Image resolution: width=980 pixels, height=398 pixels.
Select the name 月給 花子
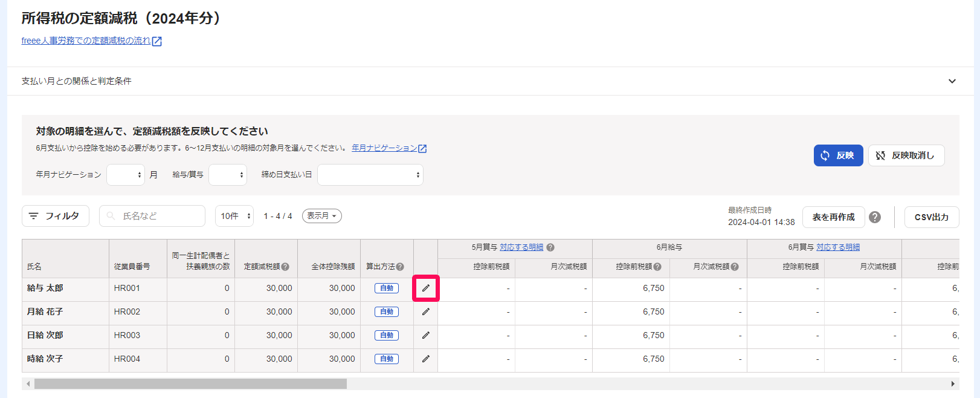(45, 312)
